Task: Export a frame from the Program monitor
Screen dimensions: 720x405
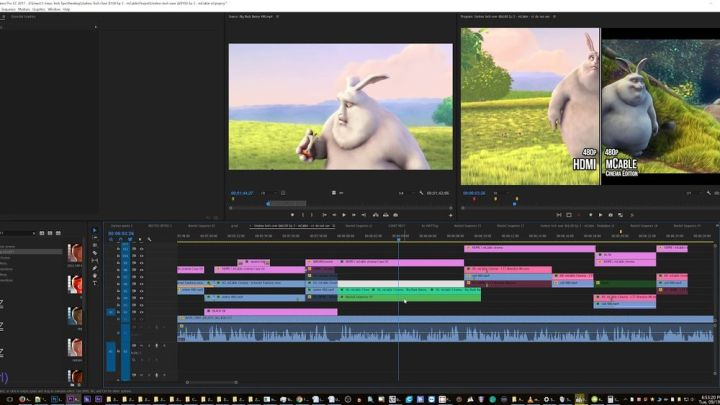Action: 611,215
